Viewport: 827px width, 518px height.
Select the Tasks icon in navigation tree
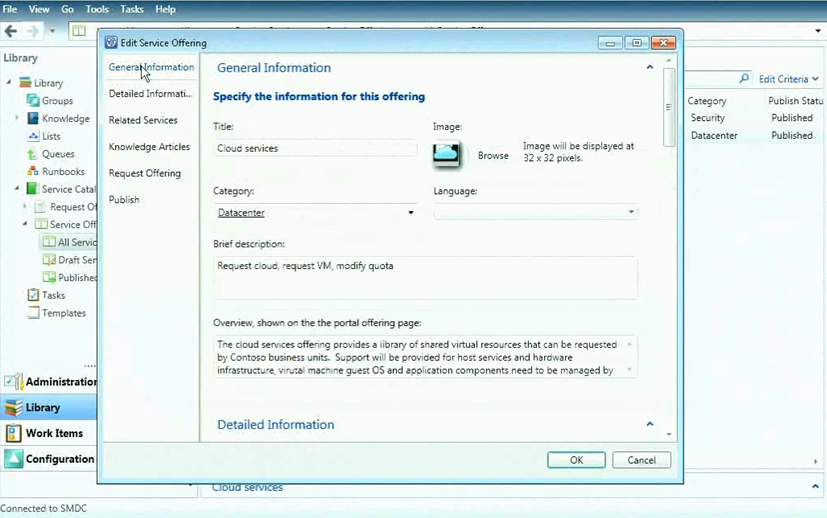click(x=33, y=295)
